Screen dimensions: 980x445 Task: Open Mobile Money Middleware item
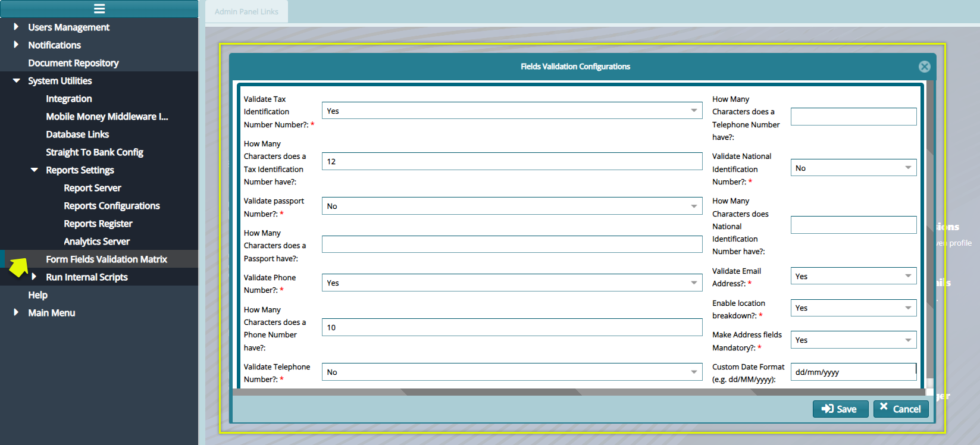(x=107, y=117)
